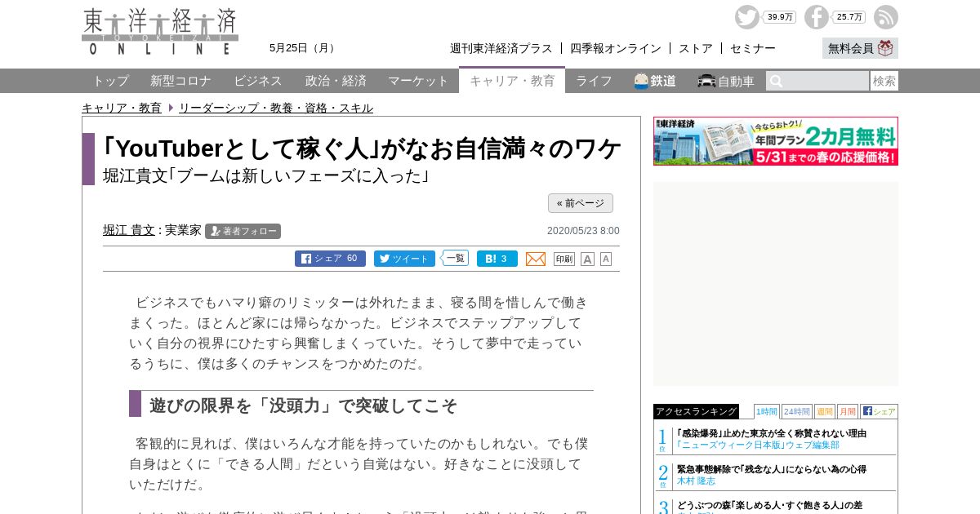Select the smaller font size A icon

606,259
